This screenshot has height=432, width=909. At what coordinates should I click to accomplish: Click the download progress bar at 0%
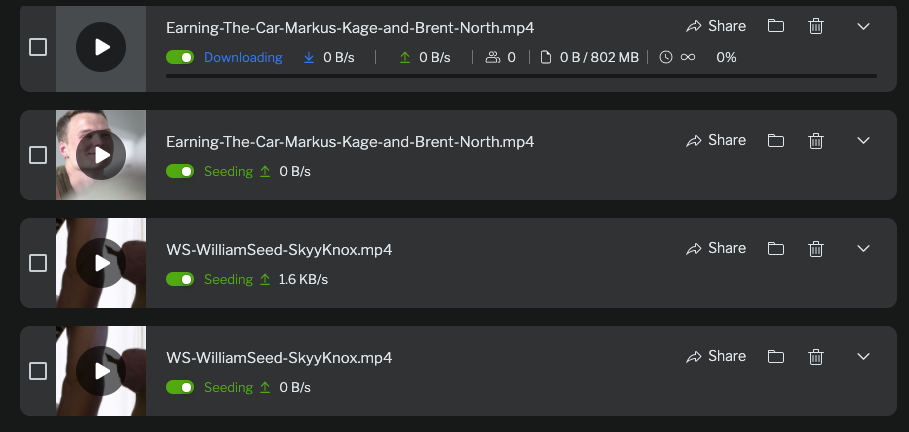pyautogui.click(x=521, y=76)
